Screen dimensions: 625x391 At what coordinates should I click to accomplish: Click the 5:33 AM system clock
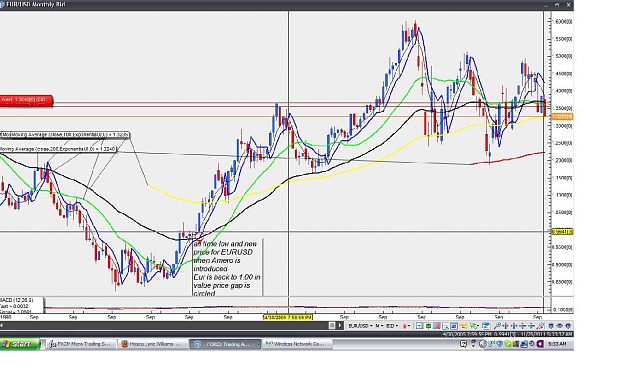(557, 344)
